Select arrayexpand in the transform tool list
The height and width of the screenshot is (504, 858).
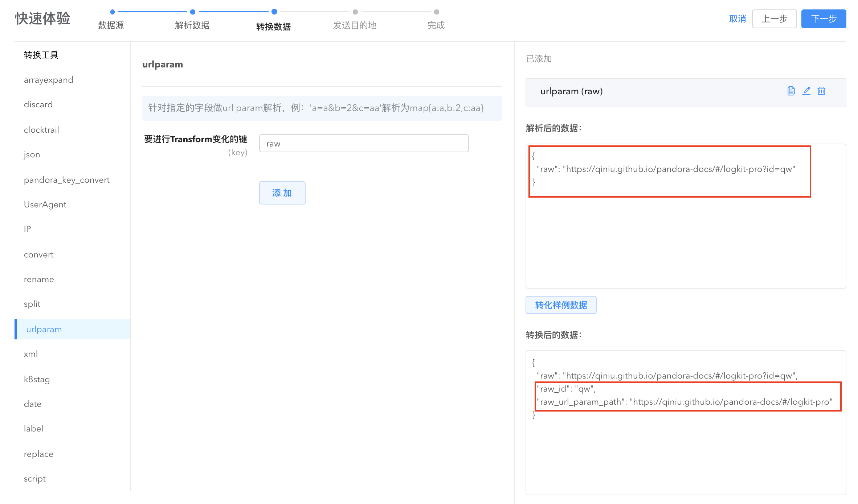pyautogui.click(x=49, y=80)
